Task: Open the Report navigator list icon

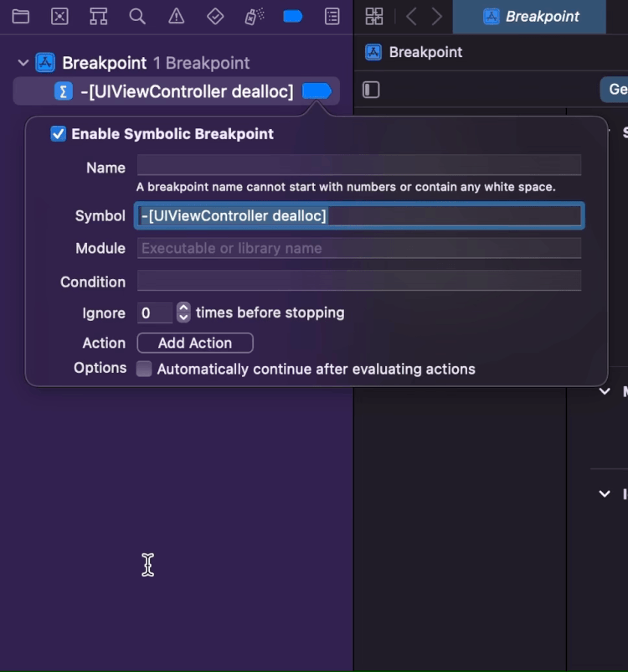Action: (332, 17)
